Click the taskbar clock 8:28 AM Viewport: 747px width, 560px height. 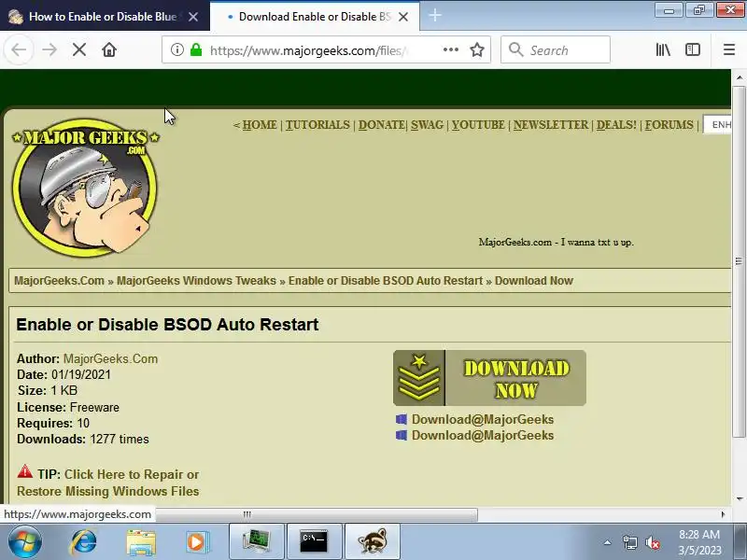point(698,534)
